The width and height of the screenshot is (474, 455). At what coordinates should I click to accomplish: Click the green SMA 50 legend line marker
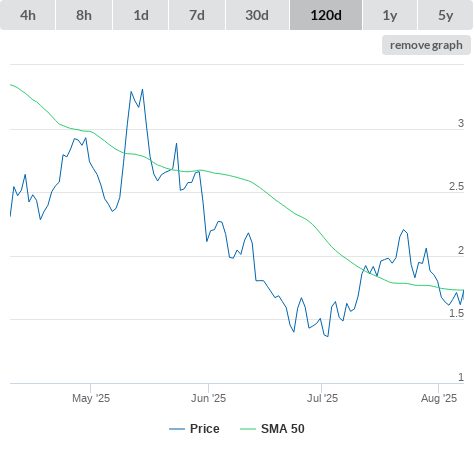(248, 429)
